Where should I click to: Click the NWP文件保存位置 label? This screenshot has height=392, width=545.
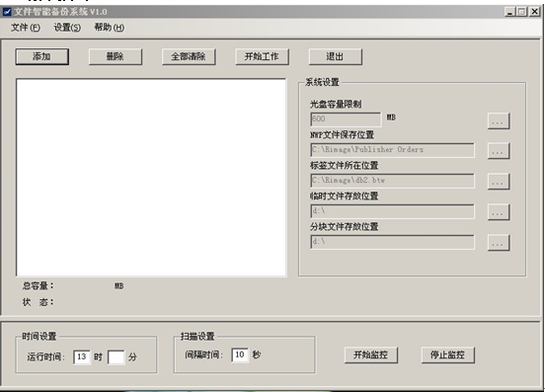[342, 135]
